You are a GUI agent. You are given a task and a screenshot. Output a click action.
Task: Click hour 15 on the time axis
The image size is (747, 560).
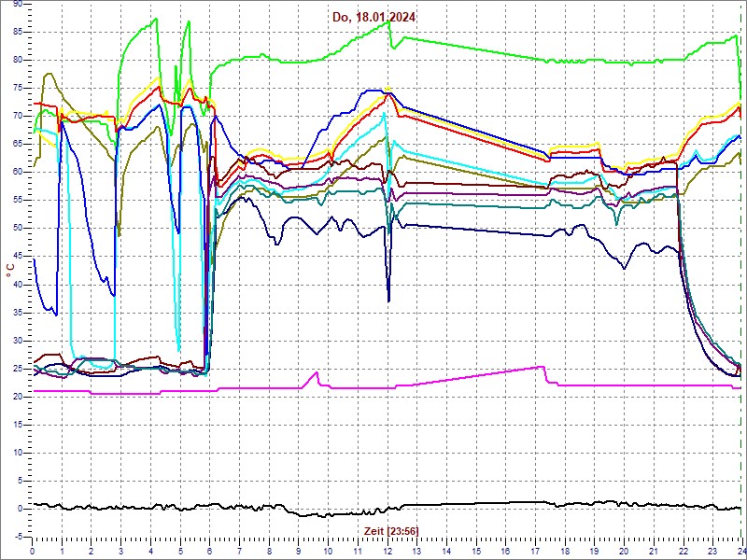[x=477, y=551]
